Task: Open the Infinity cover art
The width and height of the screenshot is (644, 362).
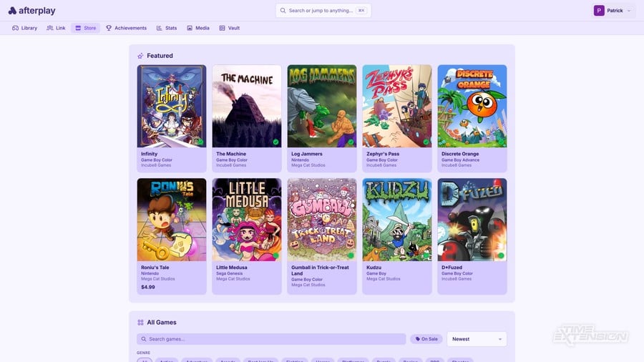Action: [172, 106]
